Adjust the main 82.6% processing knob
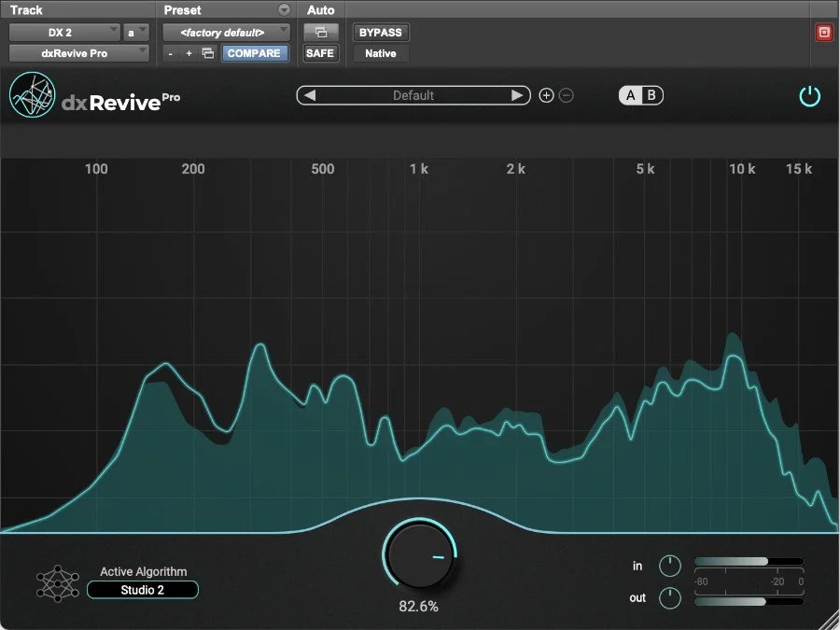Screen dimensions: 840x630 [x=418, y=555]
